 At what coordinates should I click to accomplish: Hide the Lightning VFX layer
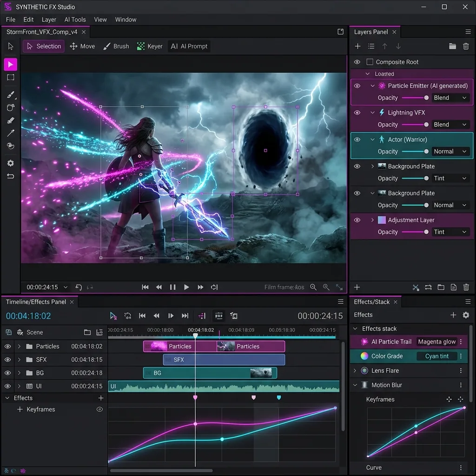pos(357,113)
